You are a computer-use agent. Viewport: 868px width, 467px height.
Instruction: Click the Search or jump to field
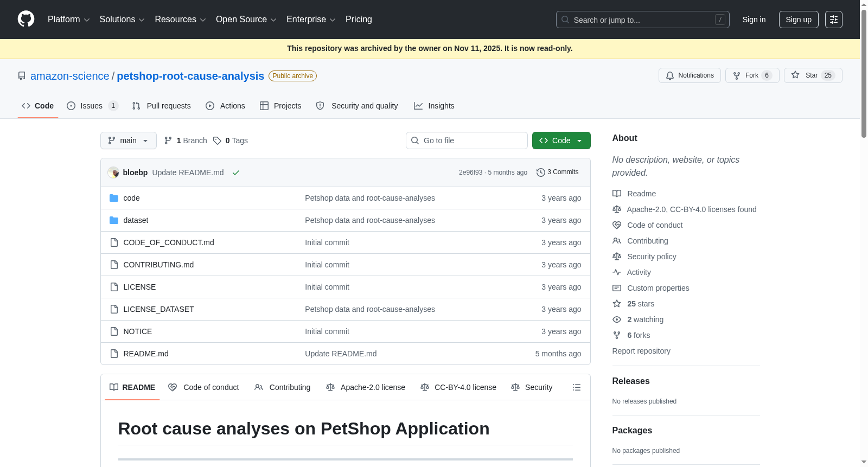click(x=643, y=20)
